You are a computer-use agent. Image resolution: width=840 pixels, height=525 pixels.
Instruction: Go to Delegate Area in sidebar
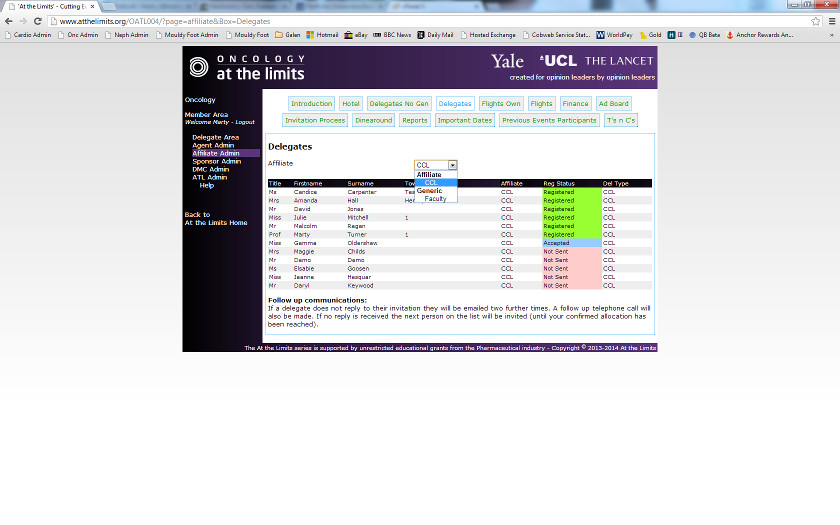tap(215, 137)
